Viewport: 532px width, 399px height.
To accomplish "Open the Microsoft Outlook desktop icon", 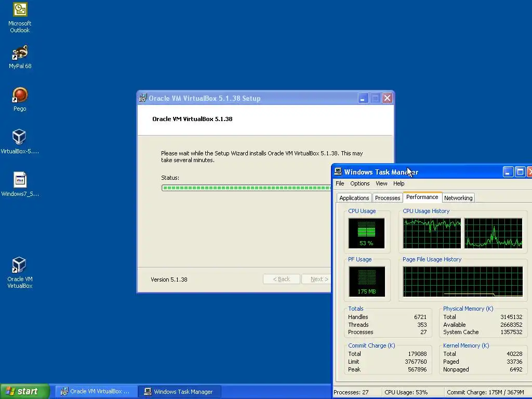I will (x=20, y=18).
